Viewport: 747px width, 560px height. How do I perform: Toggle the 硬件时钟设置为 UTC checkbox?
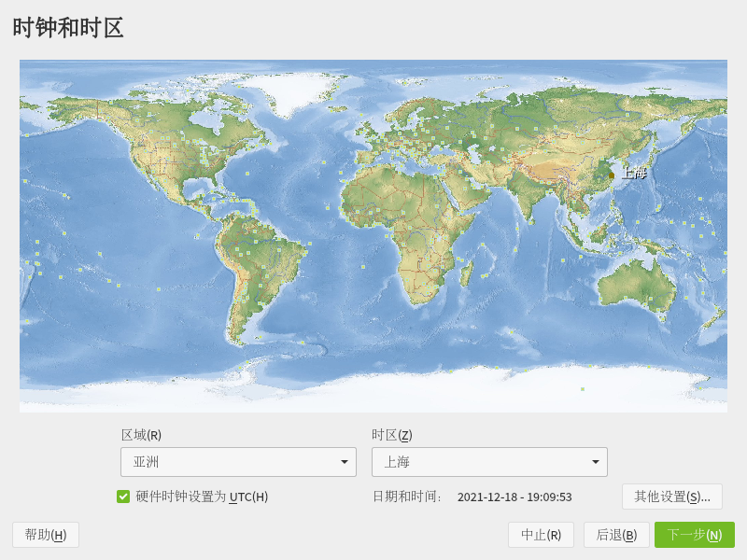(123, 497)
